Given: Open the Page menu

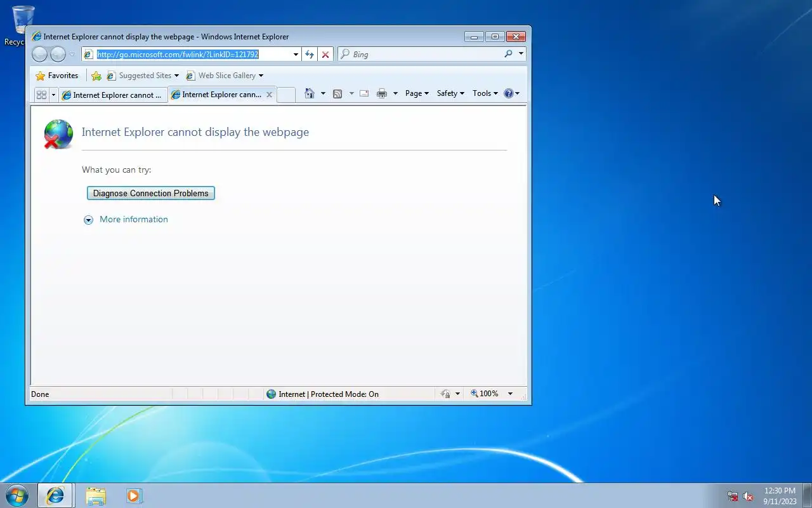Looking at the screenshot, I should click(417, 93).
